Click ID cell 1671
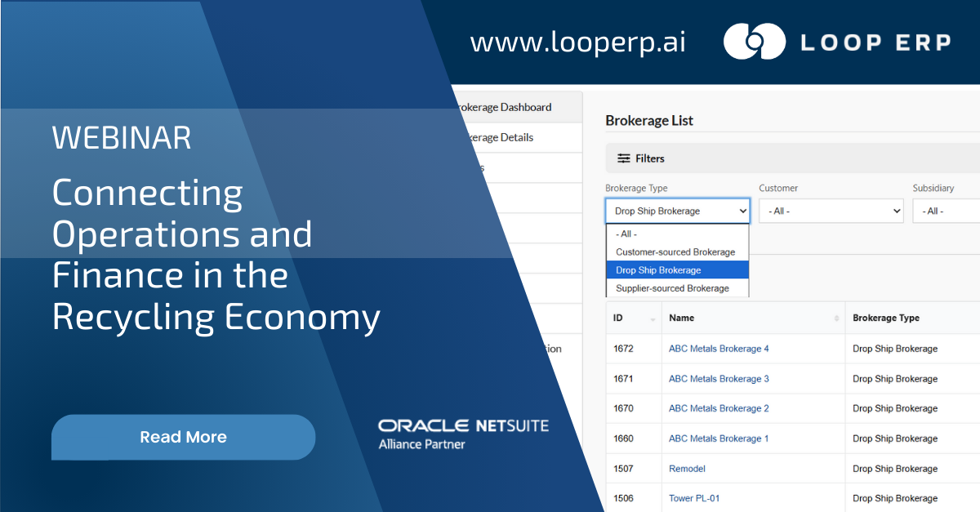The image size is (980, 512). (624, 379)
